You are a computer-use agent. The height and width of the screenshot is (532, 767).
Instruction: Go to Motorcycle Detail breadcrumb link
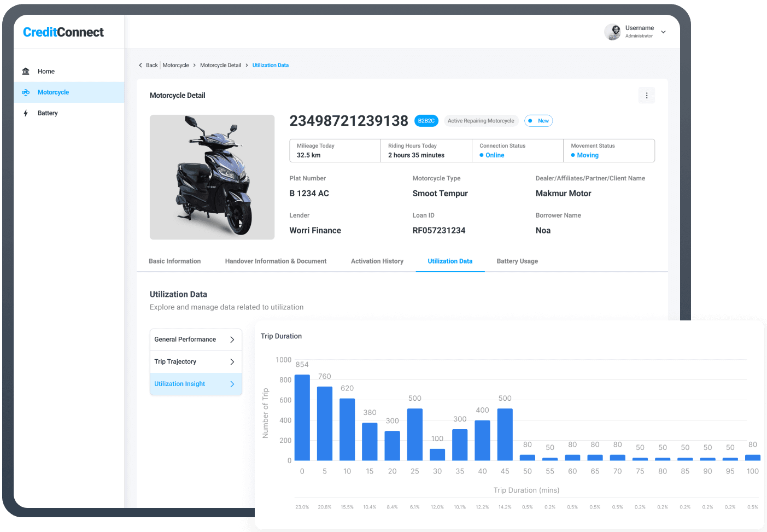(x=220, y=65)
